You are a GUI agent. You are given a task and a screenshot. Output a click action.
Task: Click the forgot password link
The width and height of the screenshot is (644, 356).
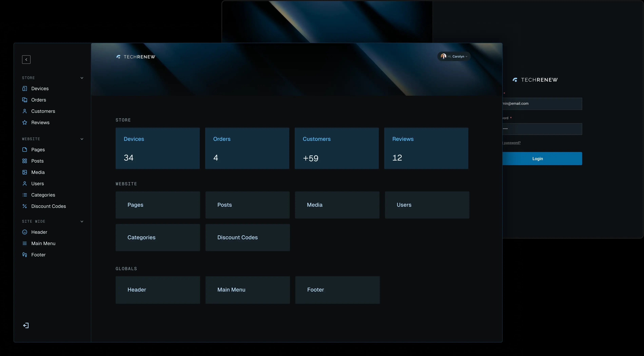coord(511,143)
